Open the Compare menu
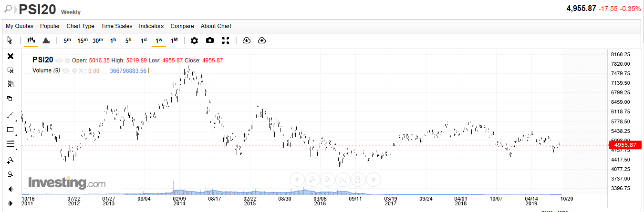 [x=182, y=26]
